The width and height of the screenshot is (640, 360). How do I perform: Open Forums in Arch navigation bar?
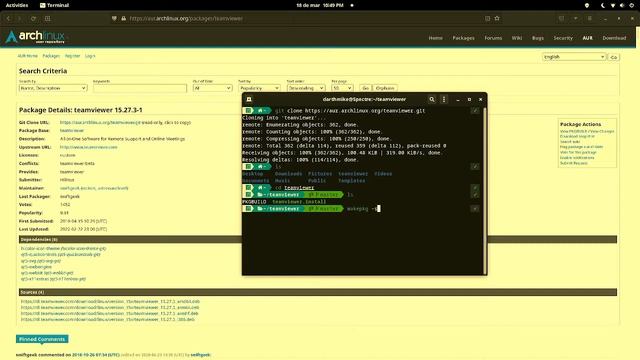pos(493,38)
